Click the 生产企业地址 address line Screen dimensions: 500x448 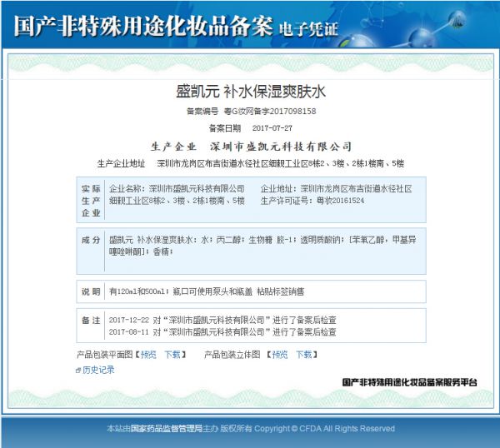(251, 163)
